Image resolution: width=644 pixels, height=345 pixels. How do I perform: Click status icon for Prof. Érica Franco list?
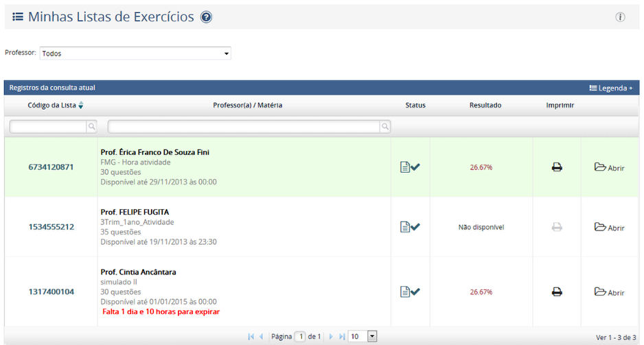410,167
